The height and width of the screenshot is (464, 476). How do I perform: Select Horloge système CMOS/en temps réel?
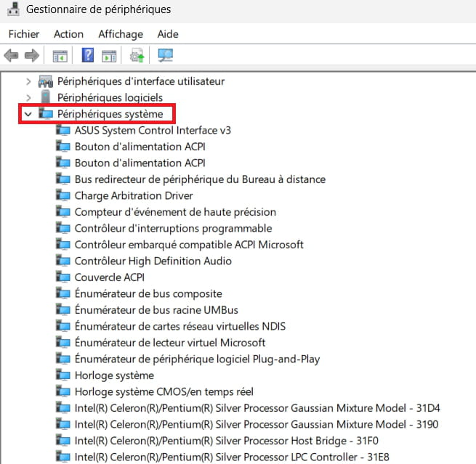(164, 391)
